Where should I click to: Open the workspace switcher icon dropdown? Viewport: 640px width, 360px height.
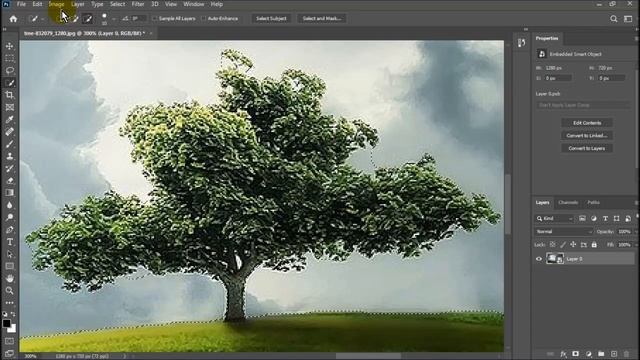[628, 19]
